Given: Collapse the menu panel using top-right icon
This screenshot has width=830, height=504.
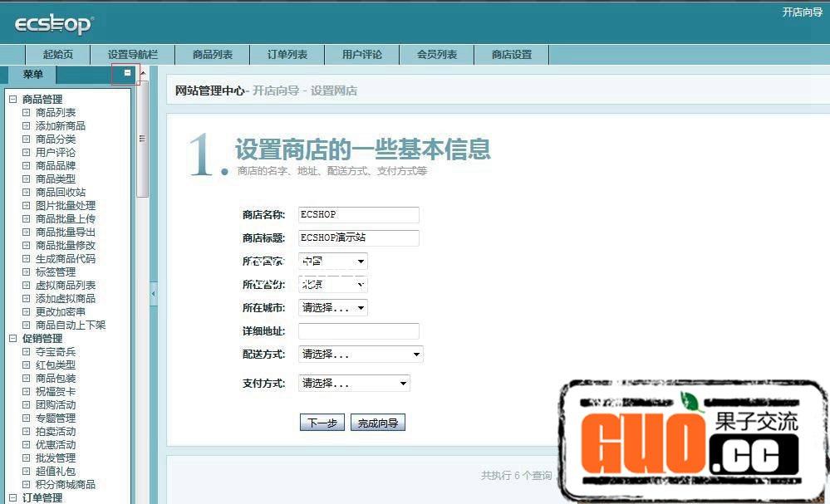Looking at the screenshot, I should coord(127,73).
